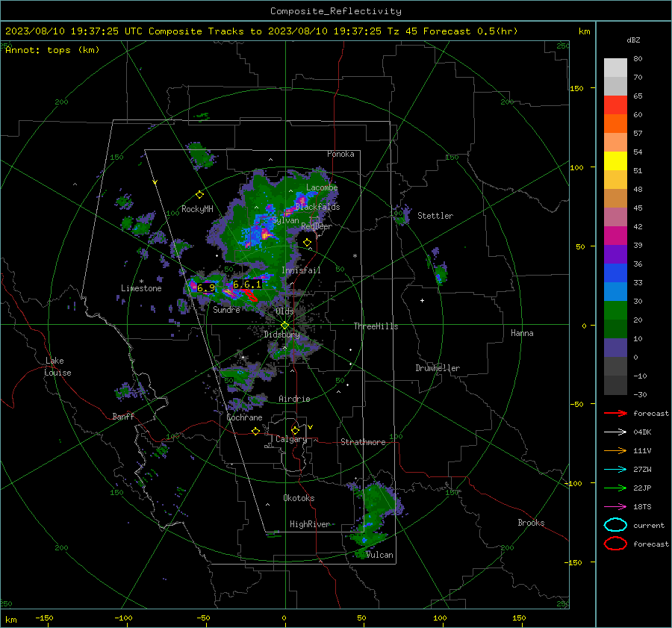The width and height of the screenshot is (672, 628).
Task: Click the ThreeHills town label
Action: pyautogui.click(x=376, y=326)
